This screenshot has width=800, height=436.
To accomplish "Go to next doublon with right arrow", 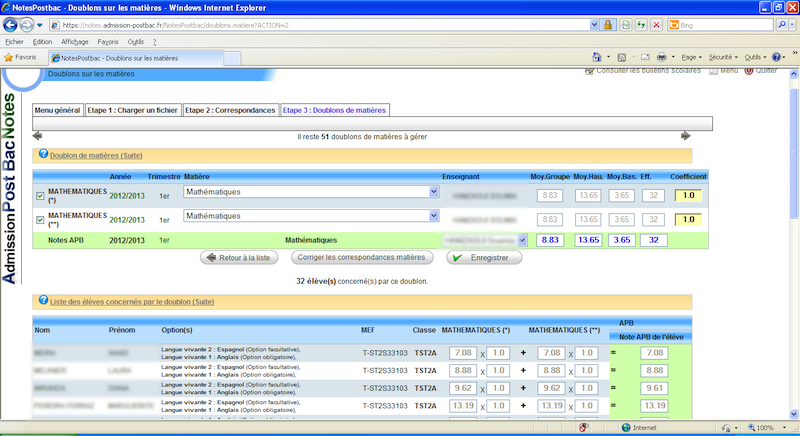I will coord(686,136).
